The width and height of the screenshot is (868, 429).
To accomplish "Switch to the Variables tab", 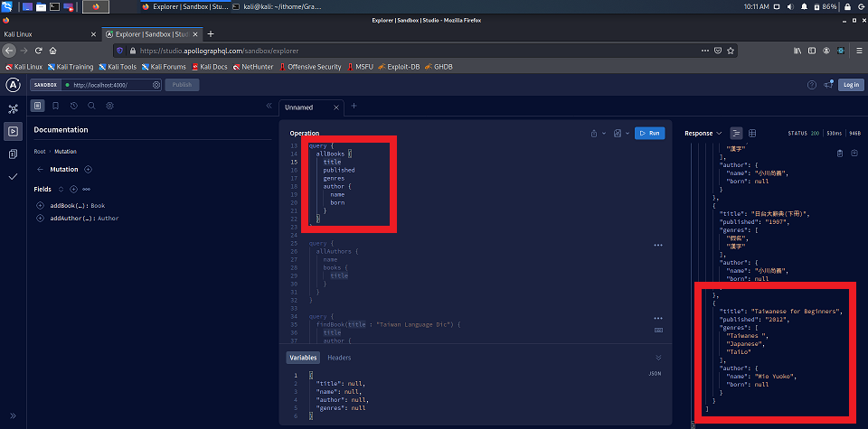I will (303, 358).
